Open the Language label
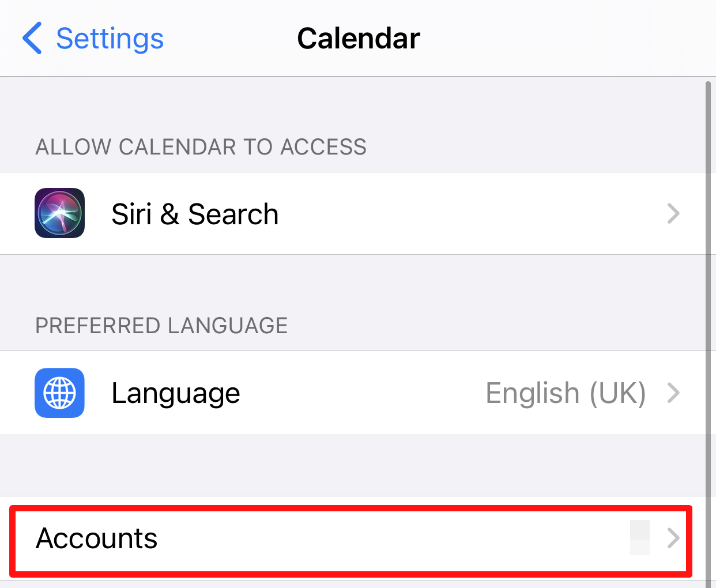The width and height of the screenshot is (716, 588). 175,394
